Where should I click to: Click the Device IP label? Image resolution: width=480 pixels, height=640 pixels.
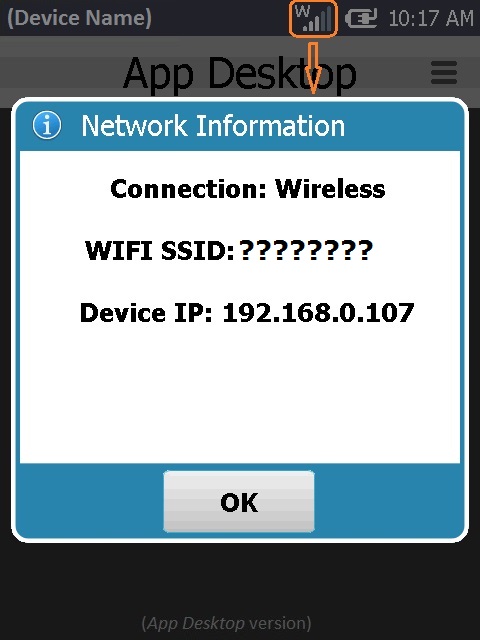click(x=146, y=313)
